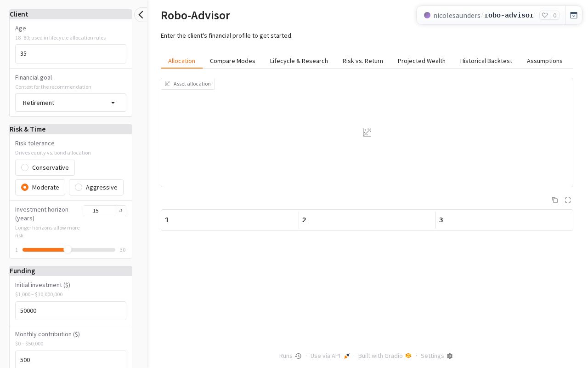
Task: Show the Risk vs. Return tab
Action: tap(363, 61)
